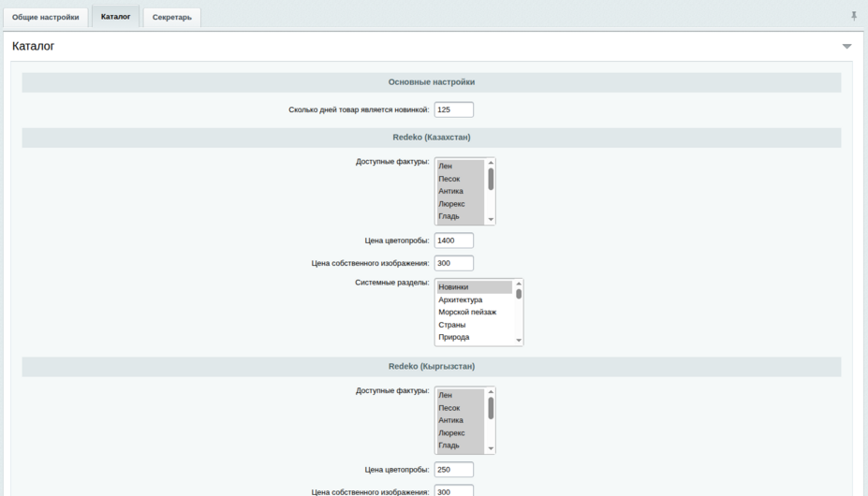
Task: Select Лен in Kazakhstan textures list
Action: (460, 167)
